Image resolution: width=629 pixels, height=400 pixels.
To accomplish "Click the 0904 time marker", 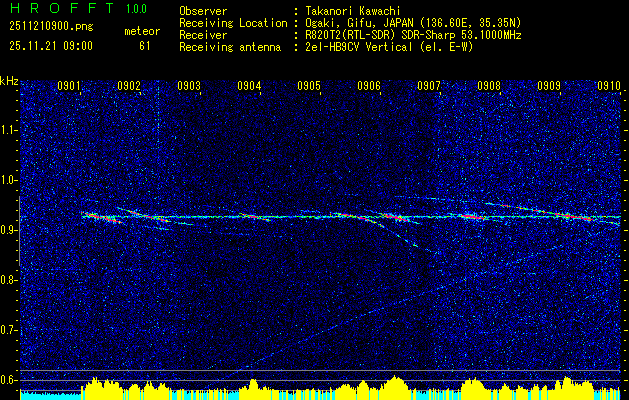I will [249, 85].
